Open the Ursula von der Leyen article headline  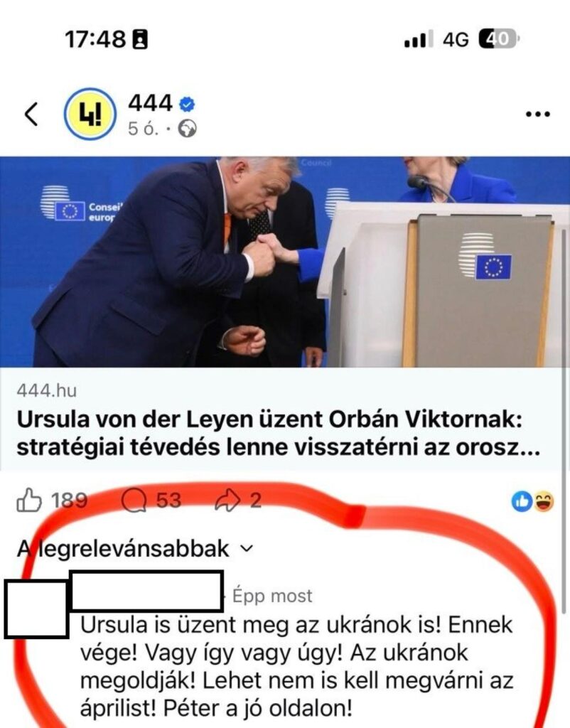[278, 434]
